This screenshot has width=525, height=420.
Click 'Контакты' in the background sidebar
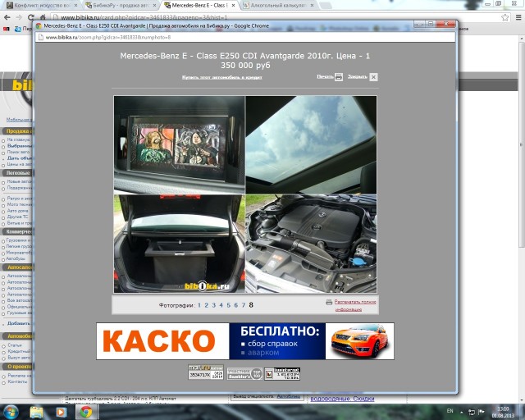click(17, 381)
